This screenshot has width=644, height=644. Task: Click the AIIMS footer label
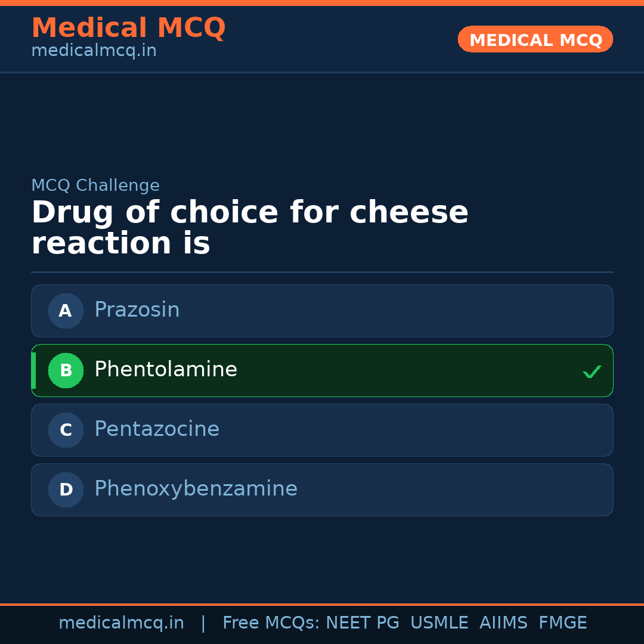(503, 623)
